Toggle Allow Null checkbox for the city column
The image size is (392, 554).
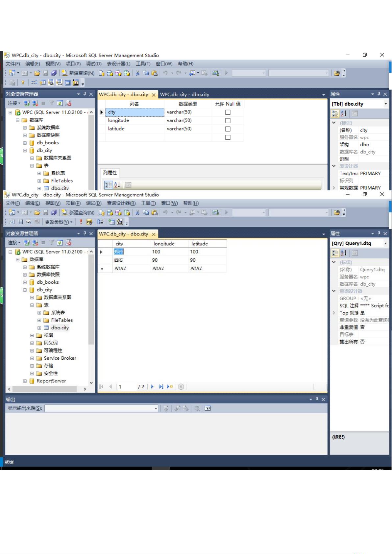coord(228,112)
